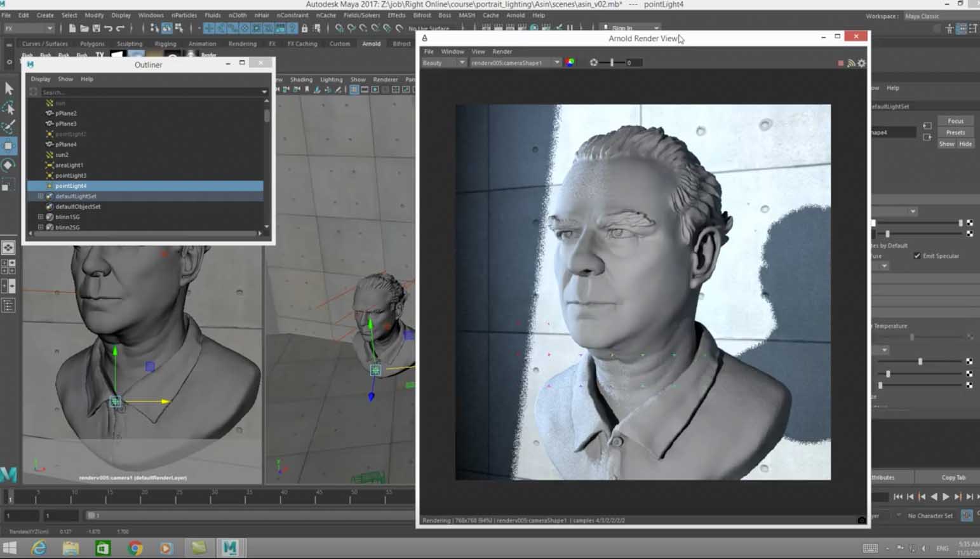
Task: Click the undo icon in the main toolbar
Action: point(109,28)
